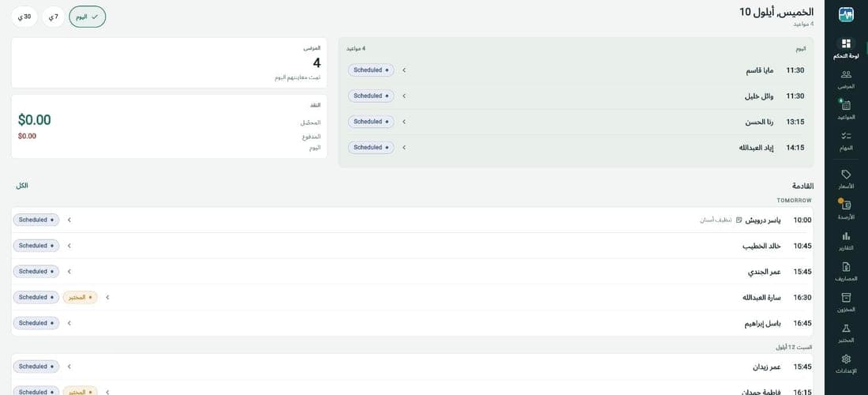Viewport: 868px width, 395px height.
Task: Click the 16:30 appointment time
Action: [803, 298]
